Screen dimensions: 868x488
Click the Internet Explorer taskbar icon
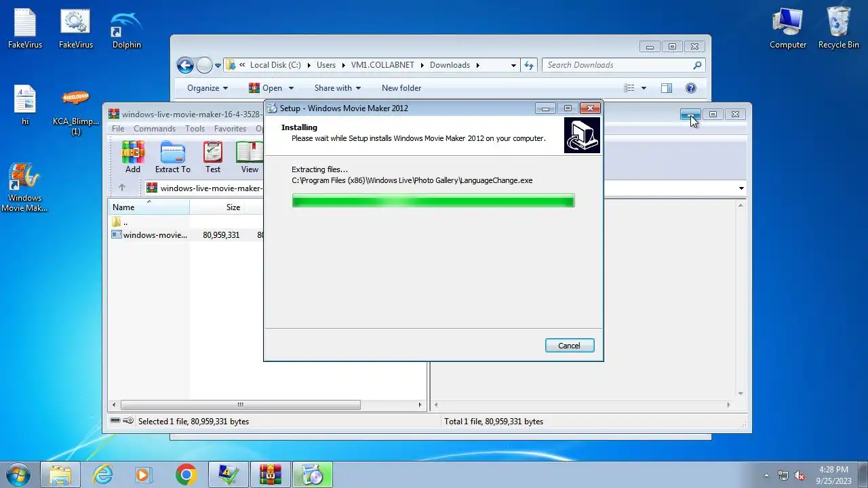[102, 474]
